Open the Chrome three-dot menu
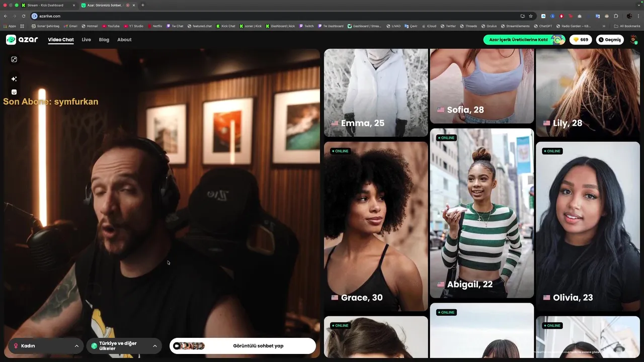Viewport: 644px width, 362px height. pyautogui.click(x=639, y=16)
